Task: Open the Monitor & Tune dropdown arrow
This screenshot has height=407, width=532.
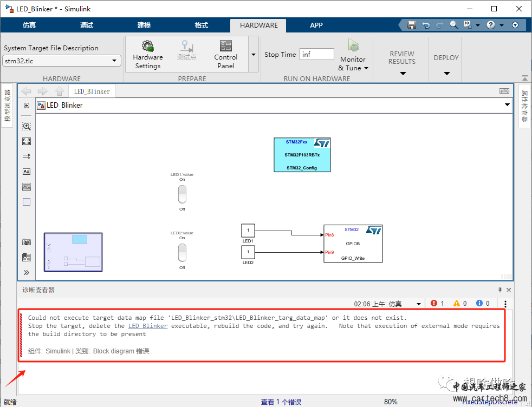Action: pyautogui.click(x=366, y=68)
